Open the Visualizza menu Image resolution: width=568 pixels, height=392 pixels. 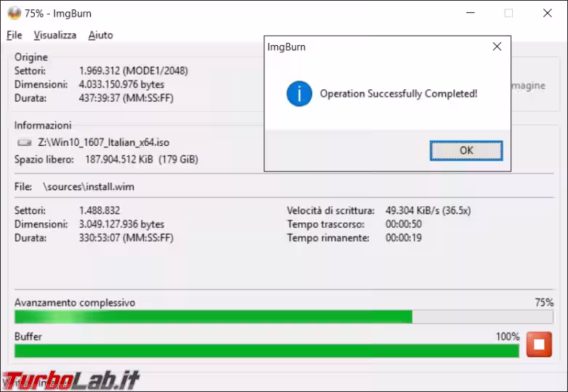pos(55,35)
